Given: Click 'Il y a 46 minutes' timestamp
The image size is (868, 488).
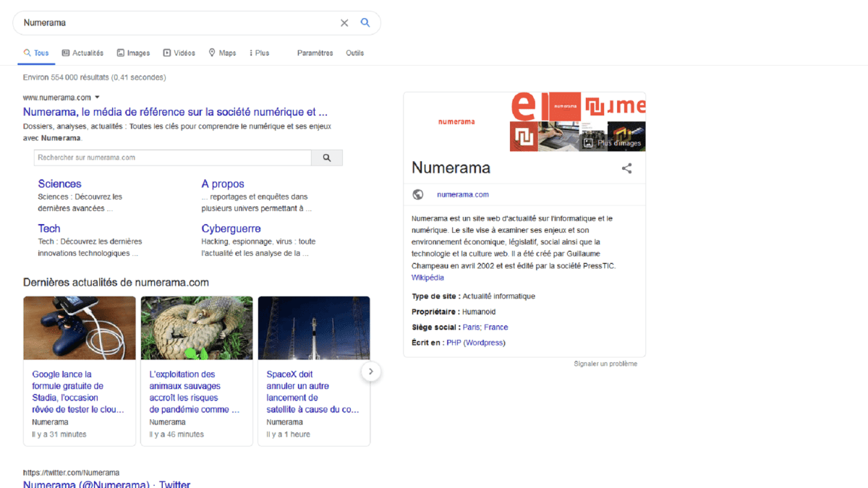Looking at the screenshot, I should tap(176, 435).
